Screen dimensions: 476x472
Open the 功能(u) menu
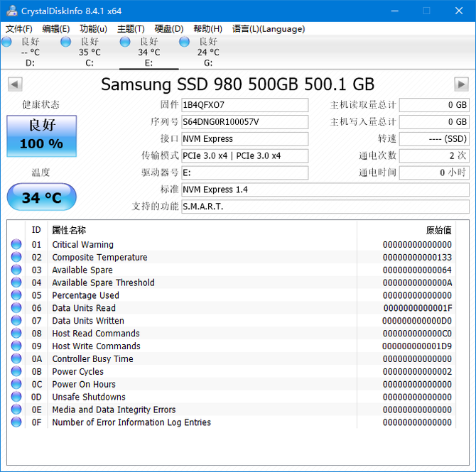(x=94, y=29)
